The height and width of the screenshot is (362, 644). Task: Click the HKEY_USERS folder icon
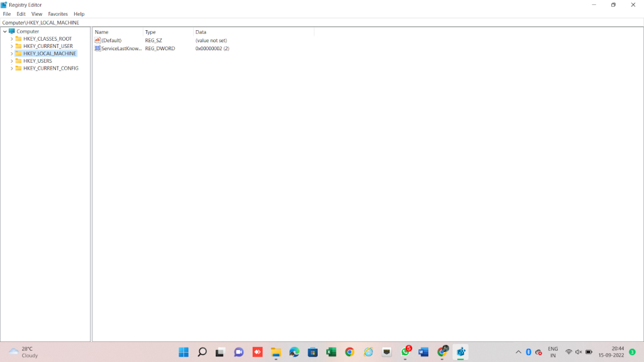18,61
